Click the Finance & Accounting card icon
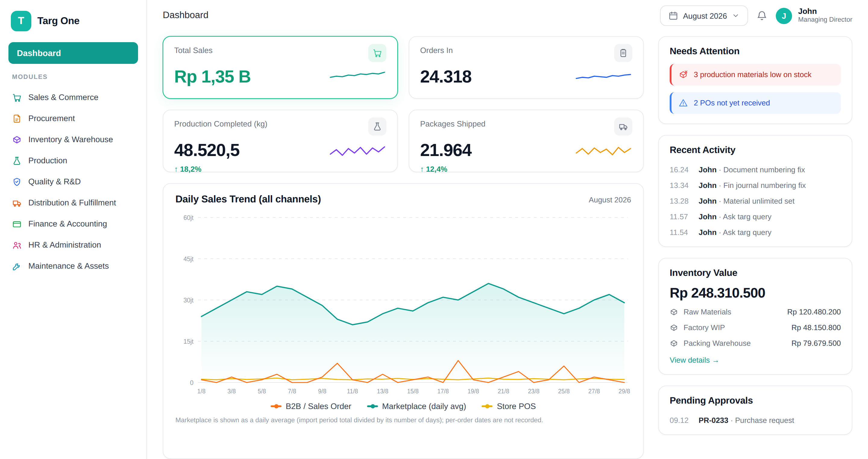The height and width of the screenshot is (459, 868). coord(17,224)
